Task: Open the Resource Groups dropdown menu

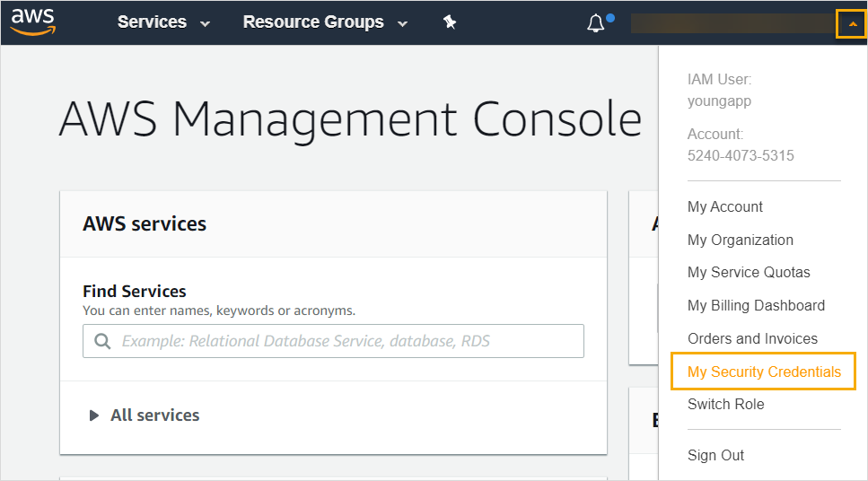Action: pos(325,22)
